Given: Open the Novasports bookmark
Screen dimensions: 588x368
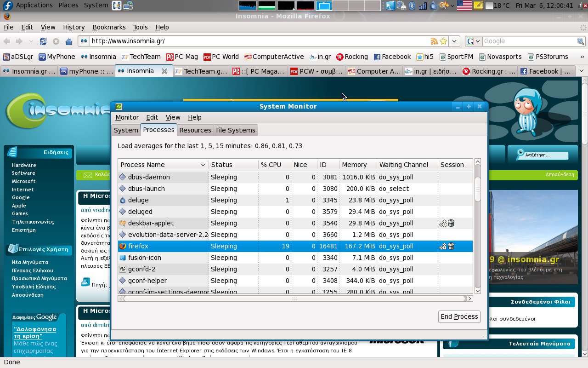Looking at the screenshot, I should click(500, 57).
